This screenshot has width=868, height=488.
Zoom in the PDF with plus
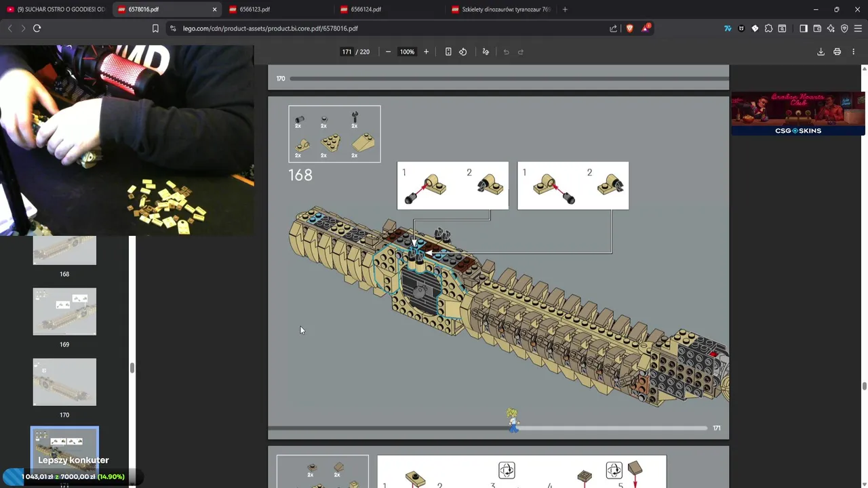[x=426, y=52]
